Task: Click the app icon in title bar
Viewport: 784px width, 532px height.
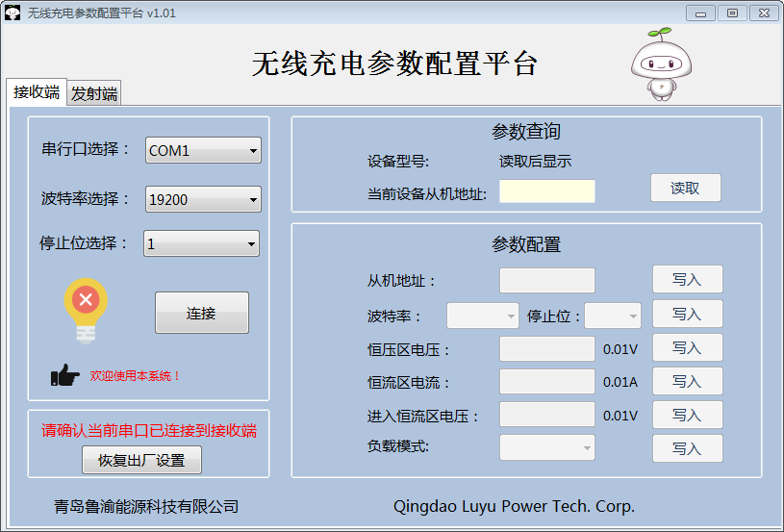Action: pos(13,13)
